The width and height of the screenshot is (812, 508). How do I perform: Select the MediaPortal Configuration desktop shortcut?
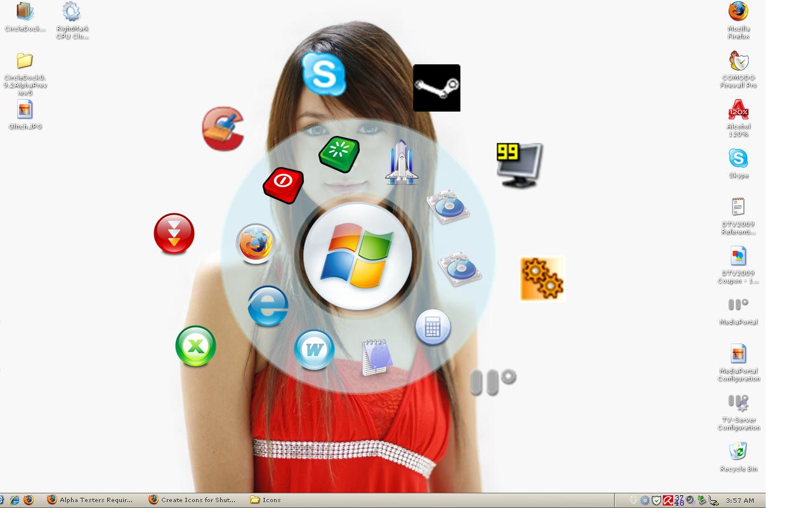pos(738,363)
